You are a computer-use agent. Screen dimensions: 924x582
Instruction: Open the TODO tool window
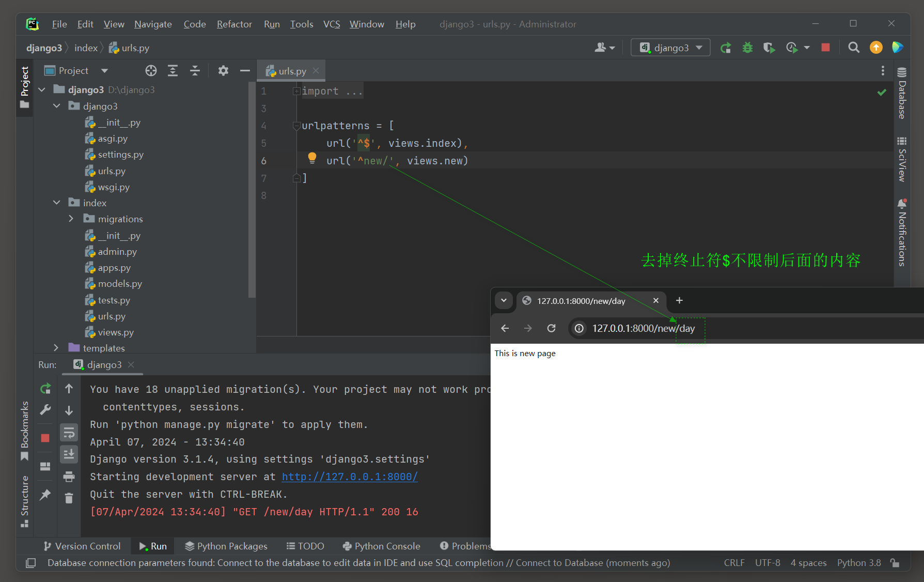pyautogui.click(x=305, y=546)
